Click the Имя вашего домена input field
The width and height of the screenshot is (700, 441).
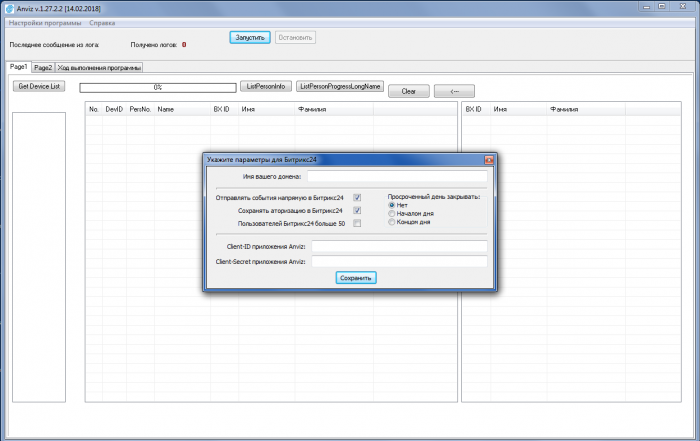[x=397, y=176]
